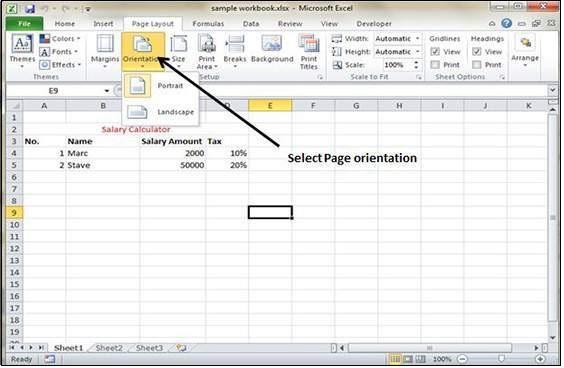
Task: Open the File tab
Action: tap(24, 24)
